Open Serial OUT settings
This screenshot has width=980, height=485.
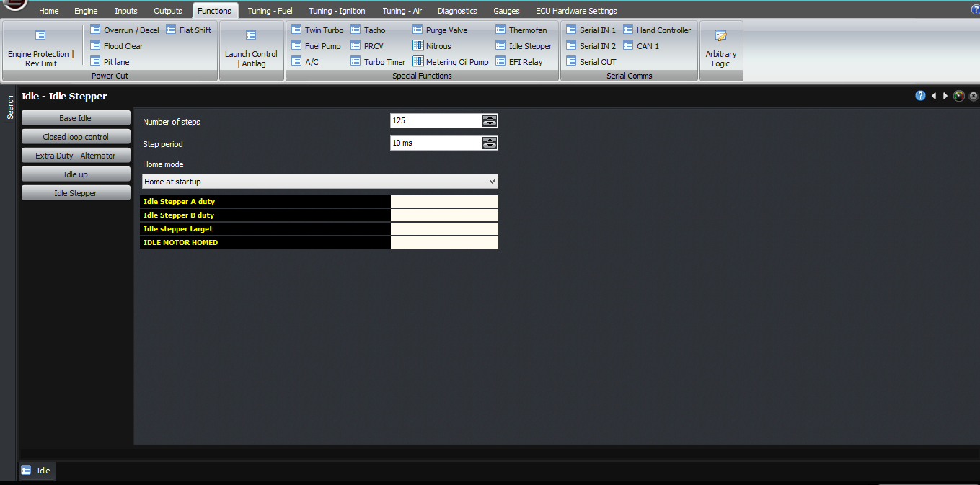tap(591, 62)
